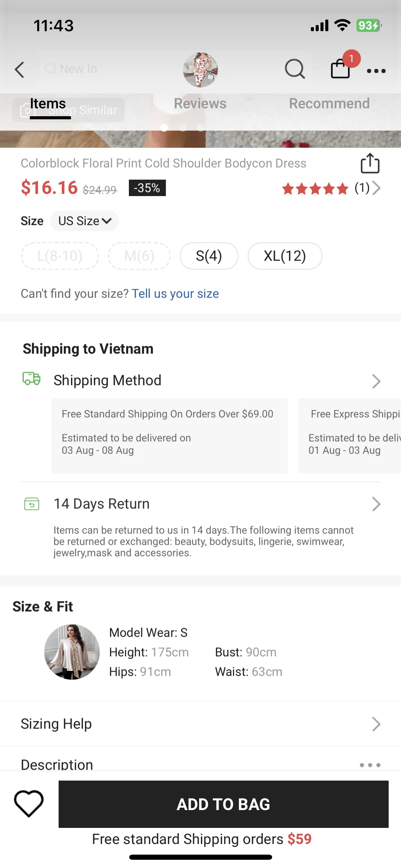This screenshot has width=401, height=868.
Task: Switch to the Recommend tab
Action: [x=329, y=104]
